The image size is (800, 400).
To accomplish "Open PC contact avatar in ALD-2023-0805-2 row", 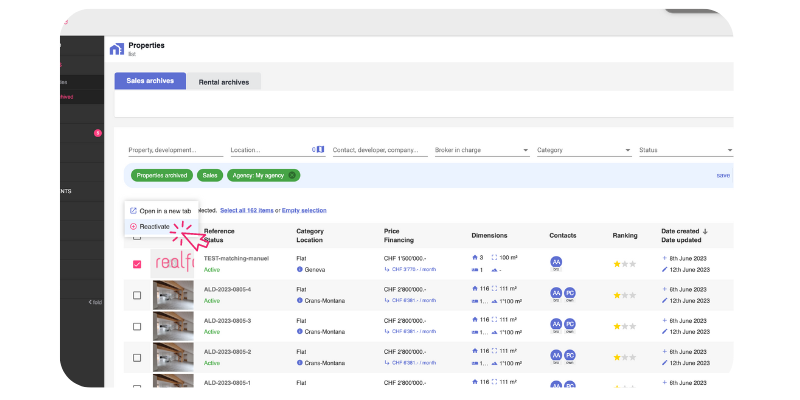I will (x=570, y=355).
